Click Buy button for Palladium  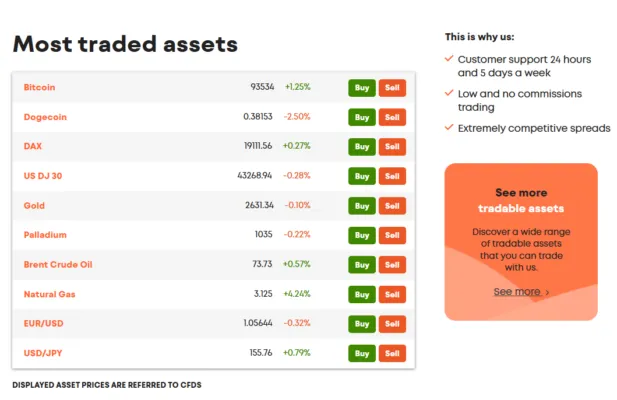[x=361, y=235]
